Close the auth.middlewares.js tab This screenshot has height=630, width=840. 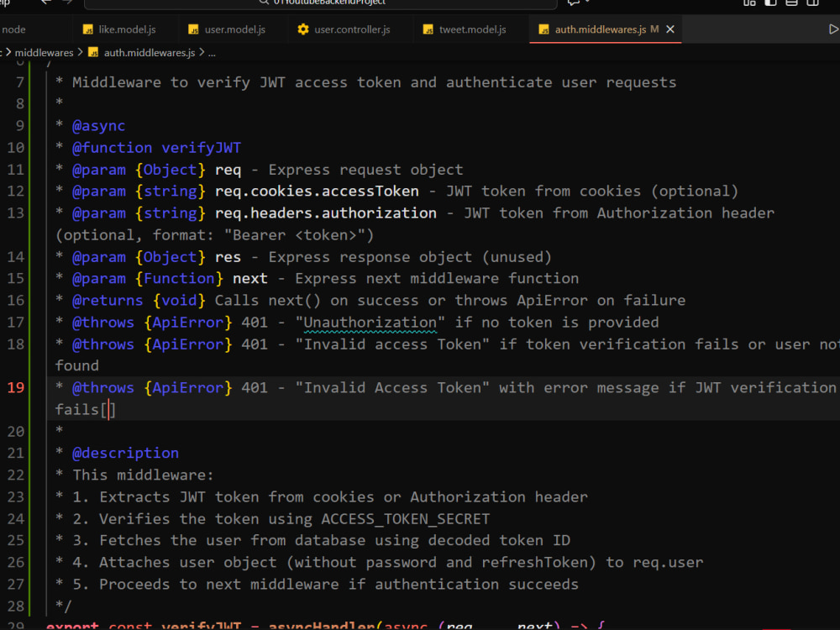670,29
